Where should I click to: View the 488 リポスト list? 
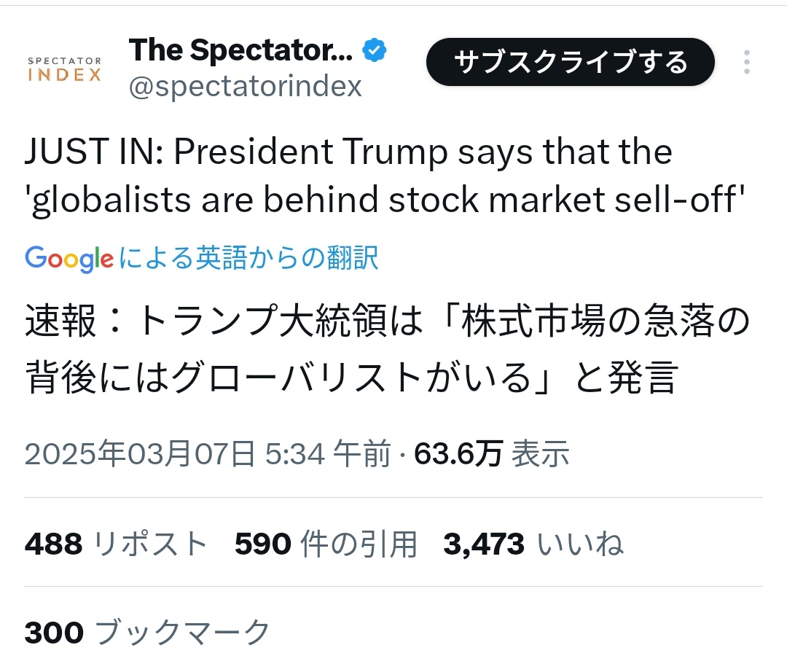coord(117,544)
